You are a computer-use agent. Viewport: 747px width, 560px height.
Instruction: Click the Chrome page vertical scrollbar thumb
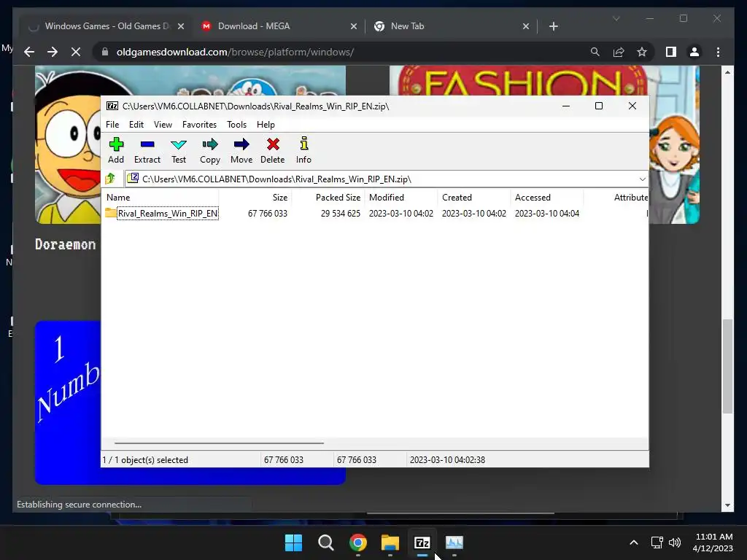pos(727,366)
